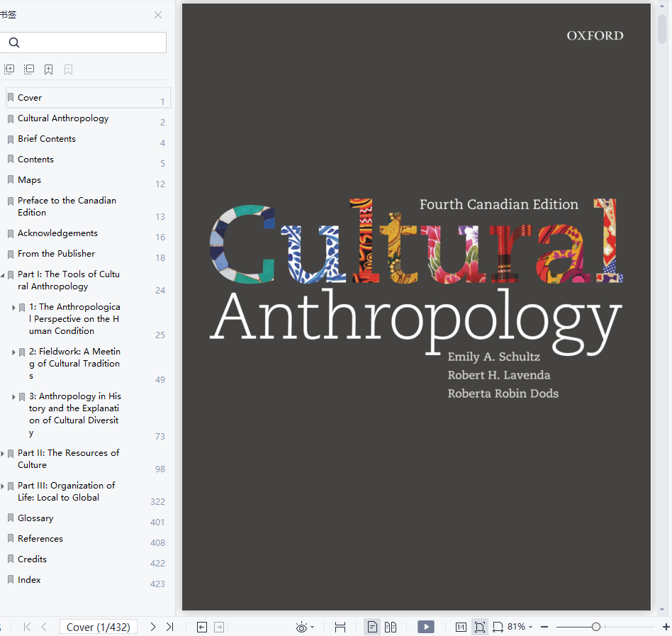Open Part I: The Tools of Cultural Anthropology
Viewport: 672px width, 636px height.
(x=69, y=280)
